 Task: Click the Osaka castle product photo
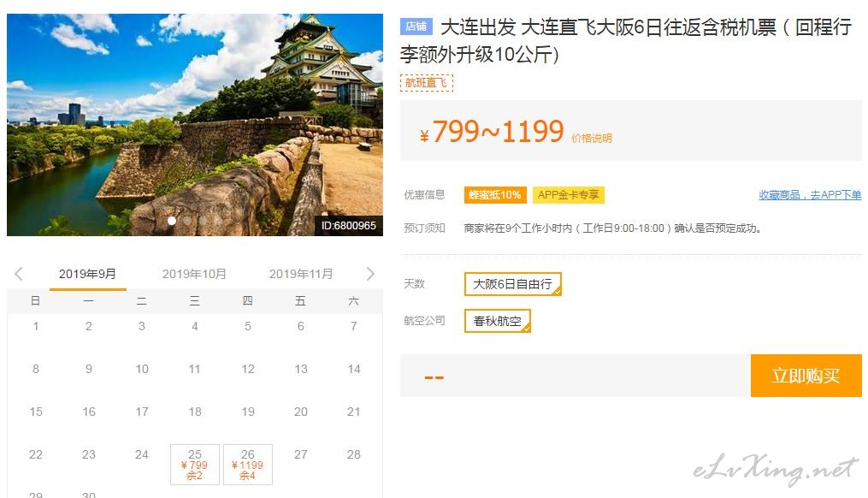click(195, 125)
